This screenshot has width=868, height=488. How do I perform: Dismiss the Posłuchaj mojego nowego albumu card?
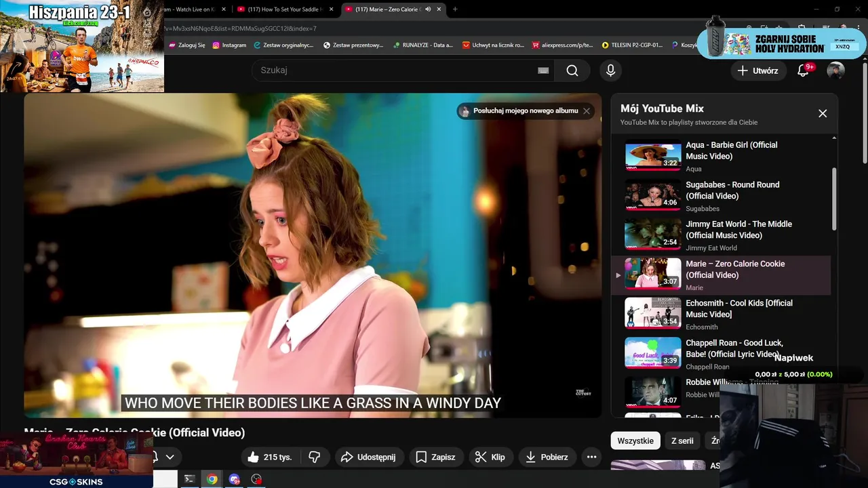(x=587, y=111)
